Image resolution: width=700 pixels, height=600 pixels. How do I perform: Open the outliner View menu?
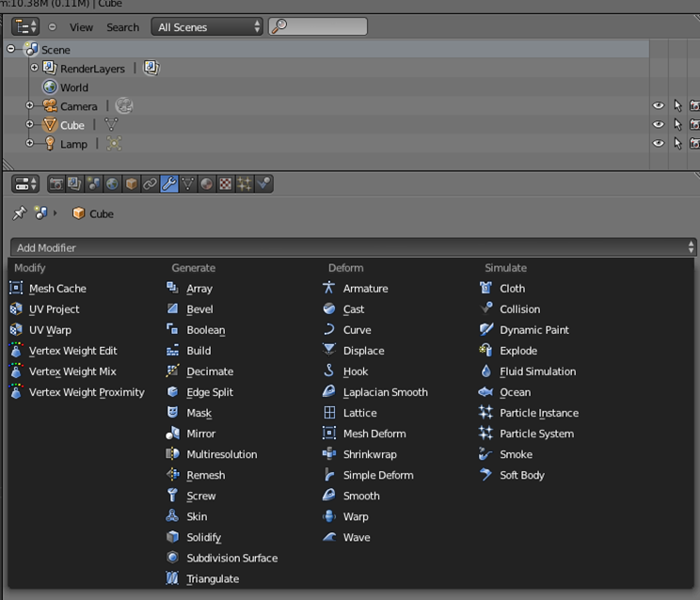[x=81, y=27]
